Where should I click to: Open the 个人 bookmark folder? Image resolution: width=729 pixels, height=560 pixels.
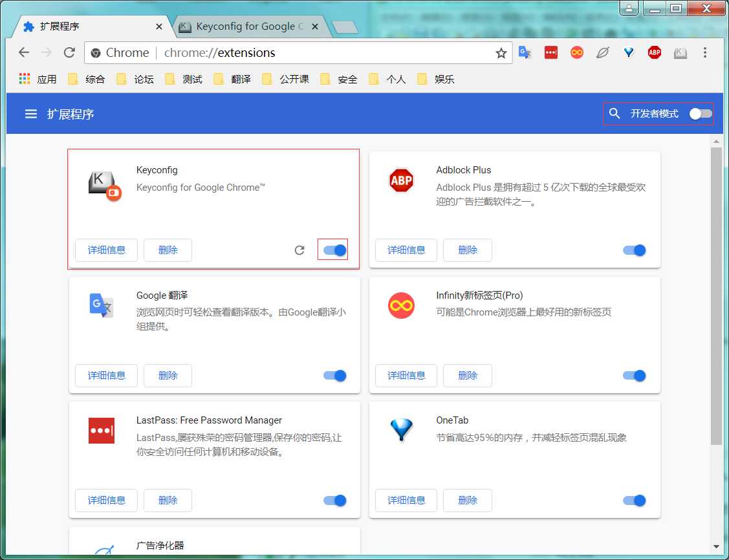tap(387, 79)
